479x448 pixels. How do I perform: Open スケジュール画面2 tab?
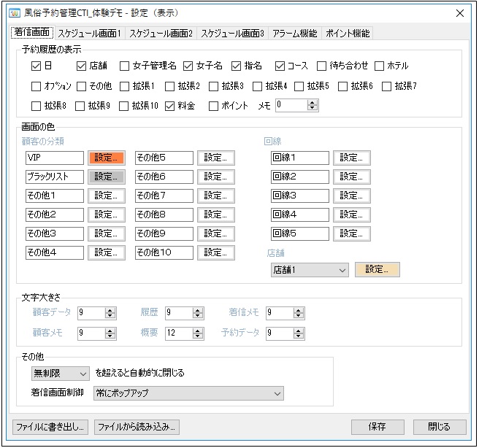coord(161,34)
